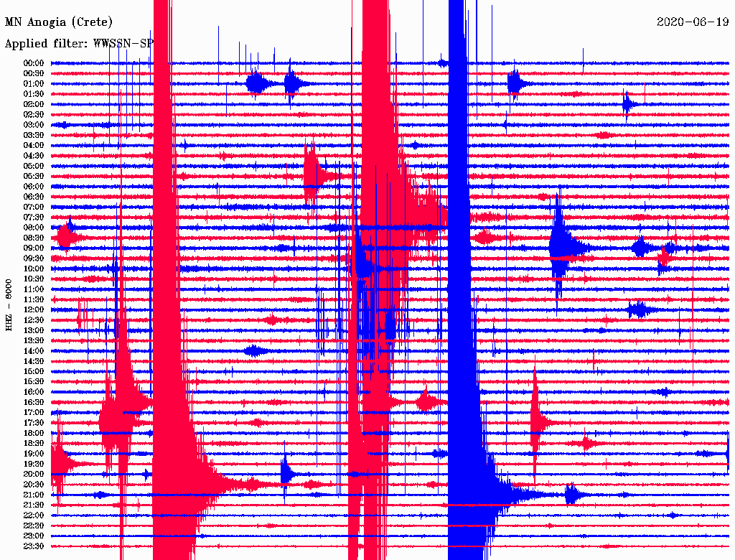Screen dimensions: 735x560
Task: Click the 06:00 time label
Action: pos(34,186)
